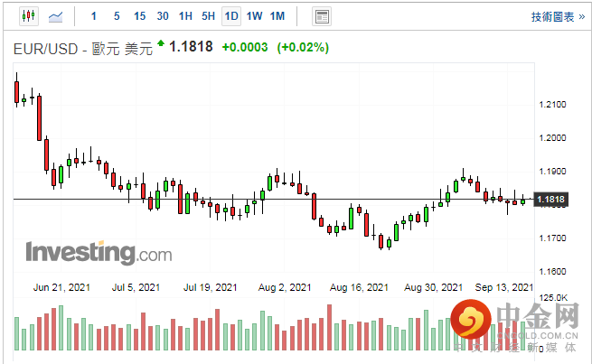Click the Aug 30, 2021 date label
Image resolution: width=592 pixels, height=364 pixels.
coord(434,287)
